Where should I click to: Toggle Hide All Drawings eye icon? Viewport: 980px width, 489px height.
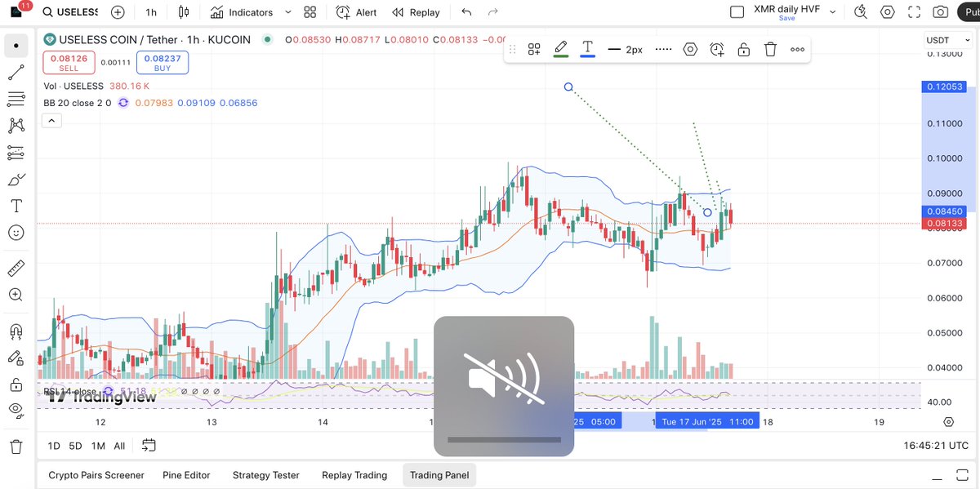coord(16,410)
